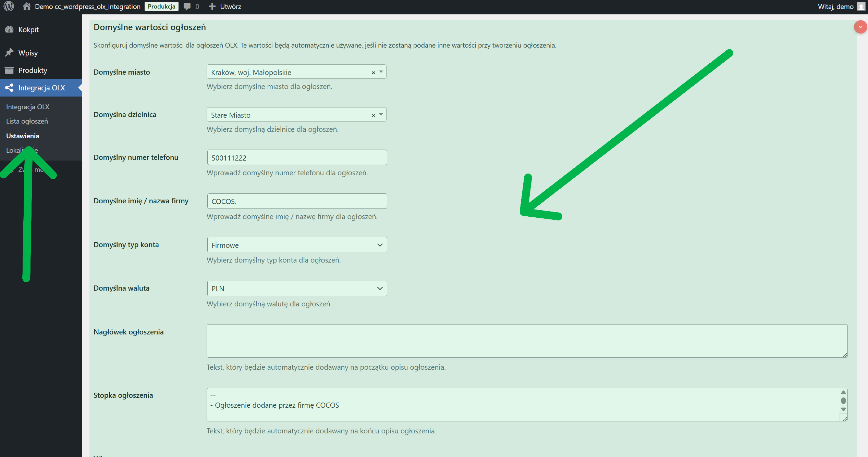Click Witaj, demo account link

click(x=835, y=7)
